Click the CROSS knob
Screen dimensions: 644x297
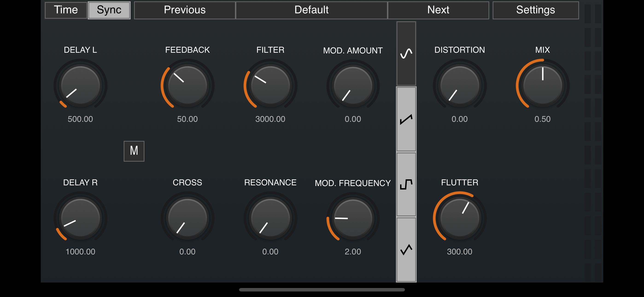[x=187, y=218]
